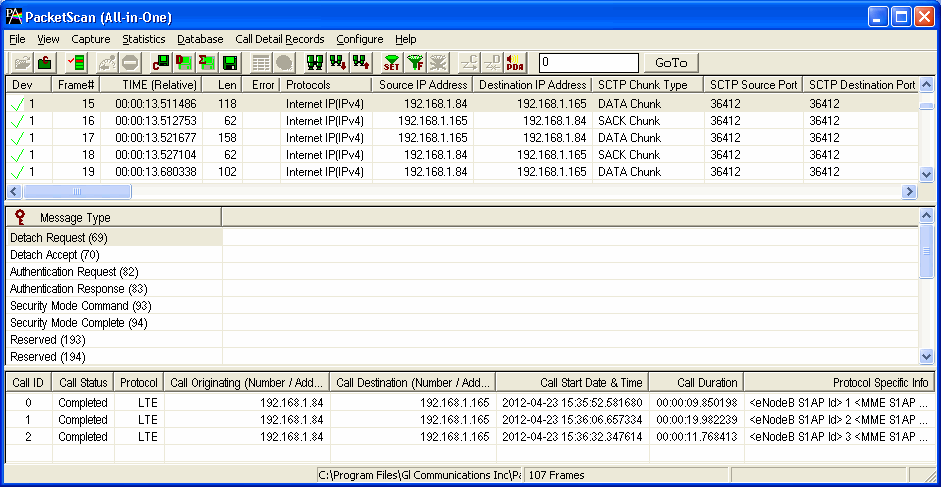Click the green capture file icon with red C
This screenshot has width=941, height=487.
[44, 62]
